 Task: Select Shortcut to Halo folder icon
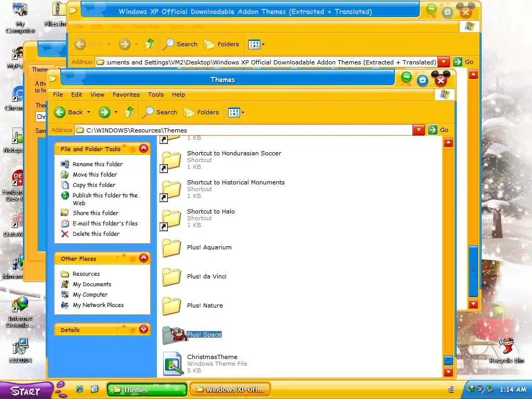(170, 220)
